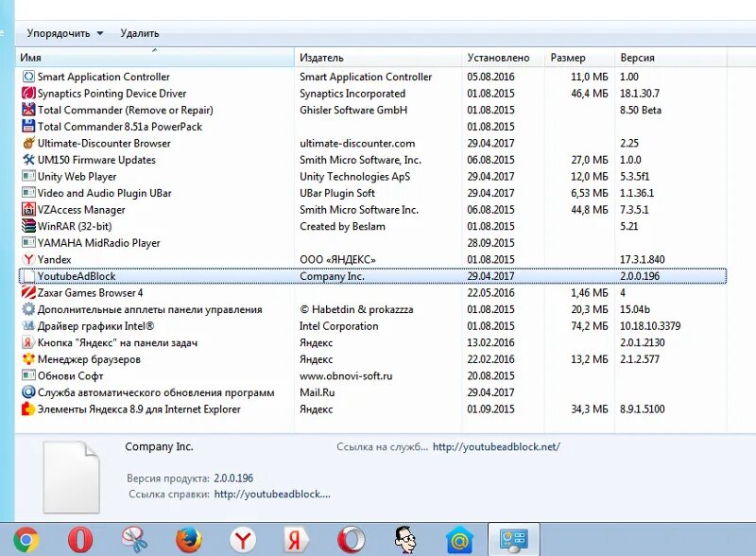
Task: Open the cartoon face with glasses taskbar icon
Action: click(405, 540)
